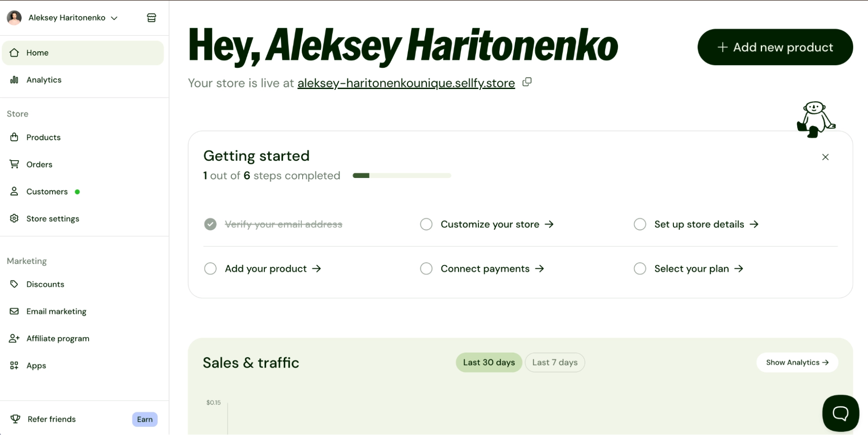Open Analytics in the sidebar

click(44, 80)
